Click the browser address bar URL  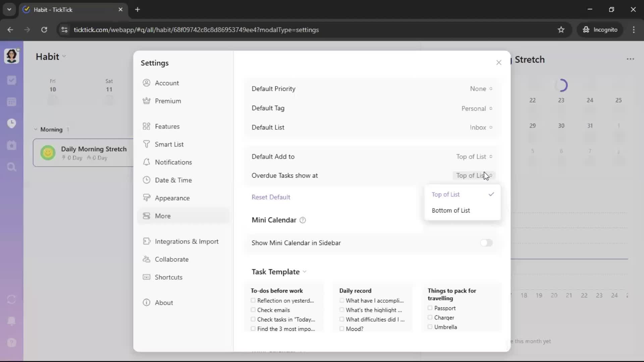tap(196, 29)
